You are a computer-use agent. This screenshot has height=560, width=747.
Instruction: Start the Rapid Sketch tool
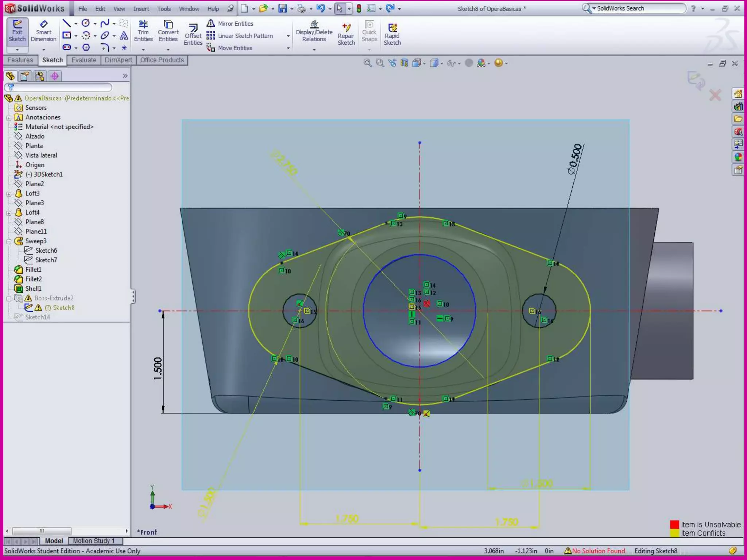[x=392, y=35]
